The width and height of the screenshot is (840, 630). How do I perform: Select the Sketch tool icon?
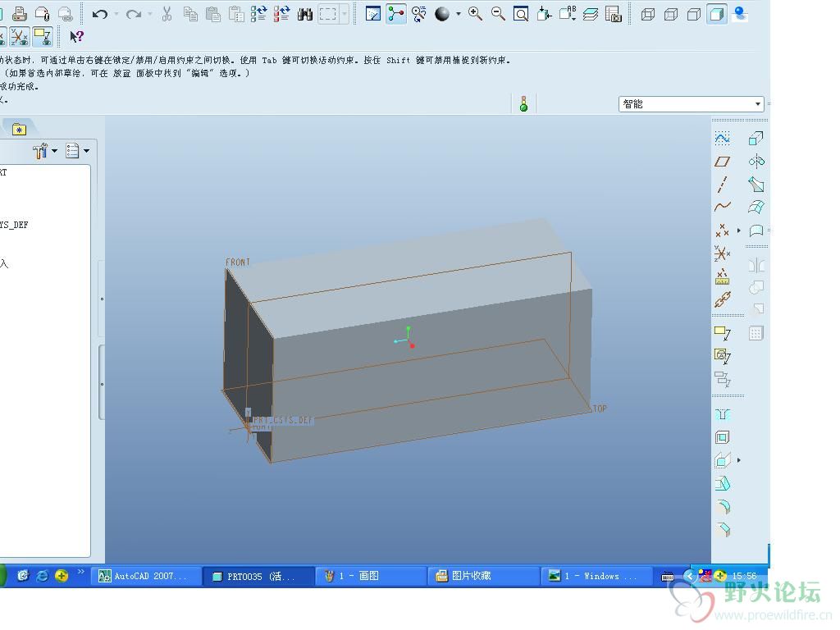pyautogui.click(x=722, y=139)
